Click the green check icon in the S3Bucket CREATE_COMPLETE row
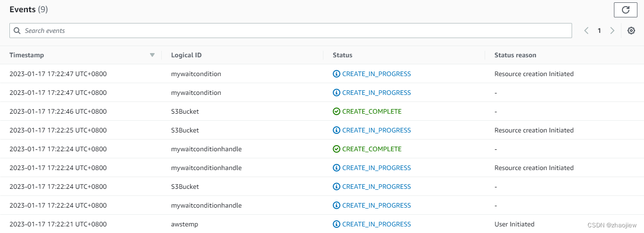644x233 pixels. tap(336, 111)
